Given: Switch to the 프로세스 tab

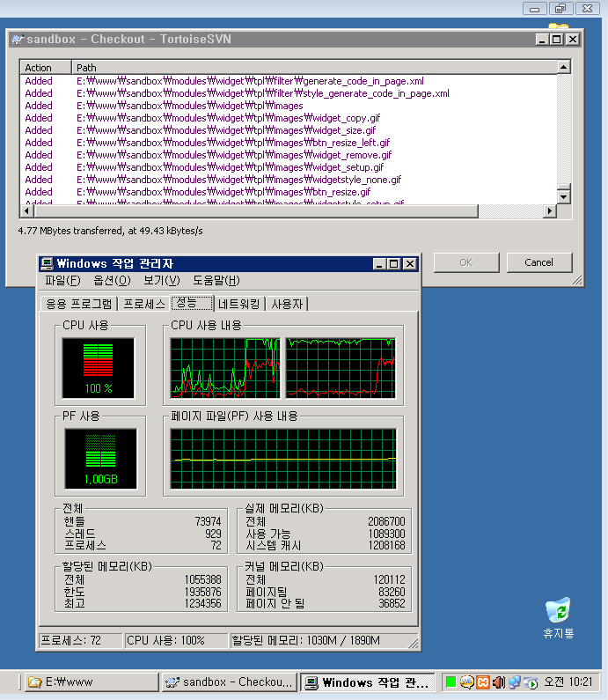Looking at the screenshot, I should point(144,304).
